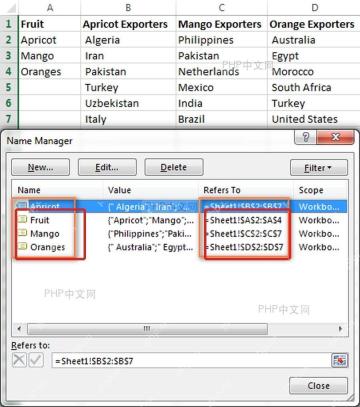Image resolution: width=360 pixels, height=407 pixels.
Task: Select column D header
Action: pos(314,7)
